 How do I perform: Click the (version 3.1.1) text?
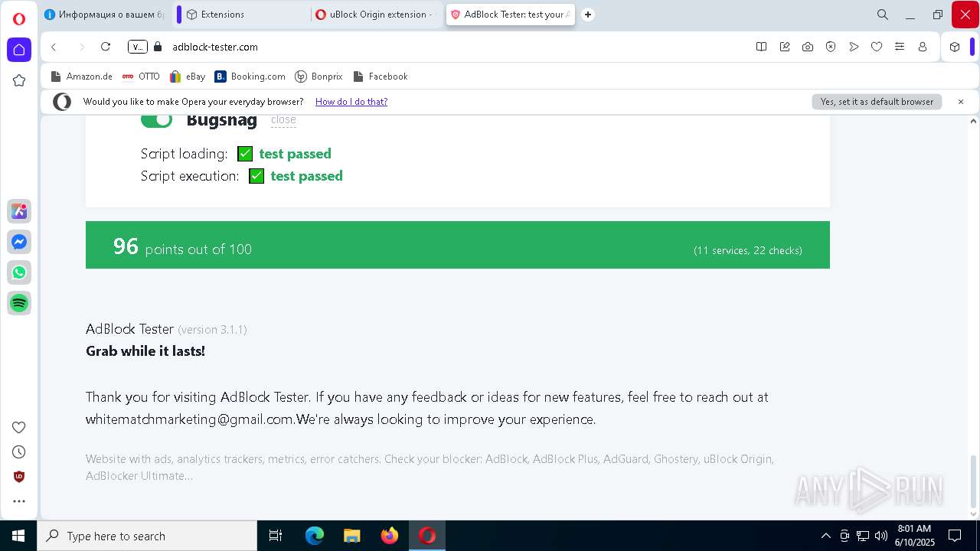(212, 330)
